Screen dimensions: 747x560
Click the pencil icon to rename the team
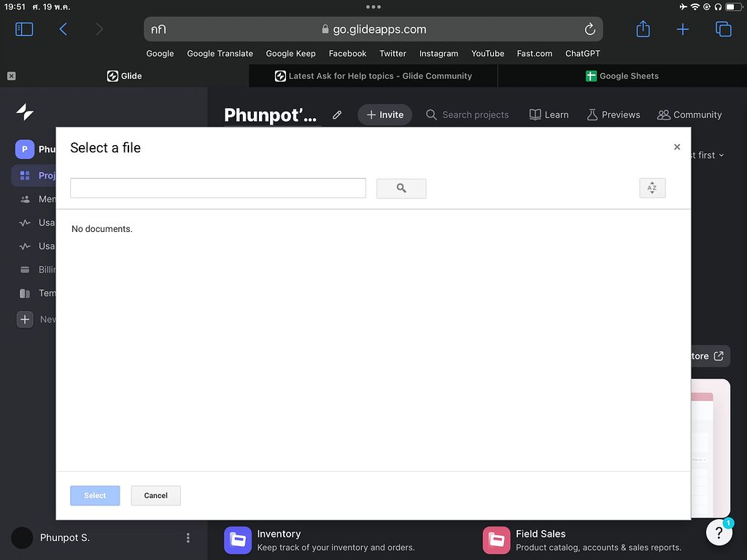(336, 114)
